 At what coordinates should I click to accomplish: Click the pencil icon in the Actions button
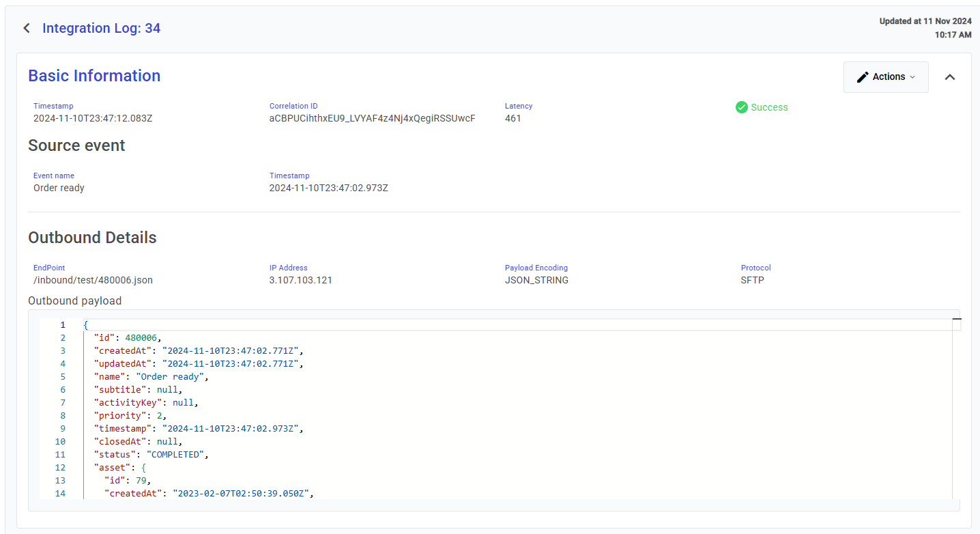pyautogui.click(x=863, y=77)
